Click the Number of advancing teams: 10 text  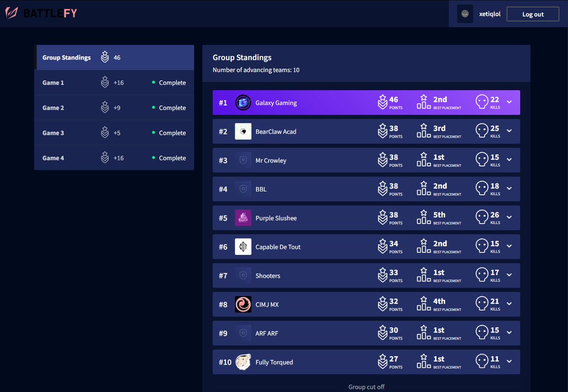click(x=256, y=70)
